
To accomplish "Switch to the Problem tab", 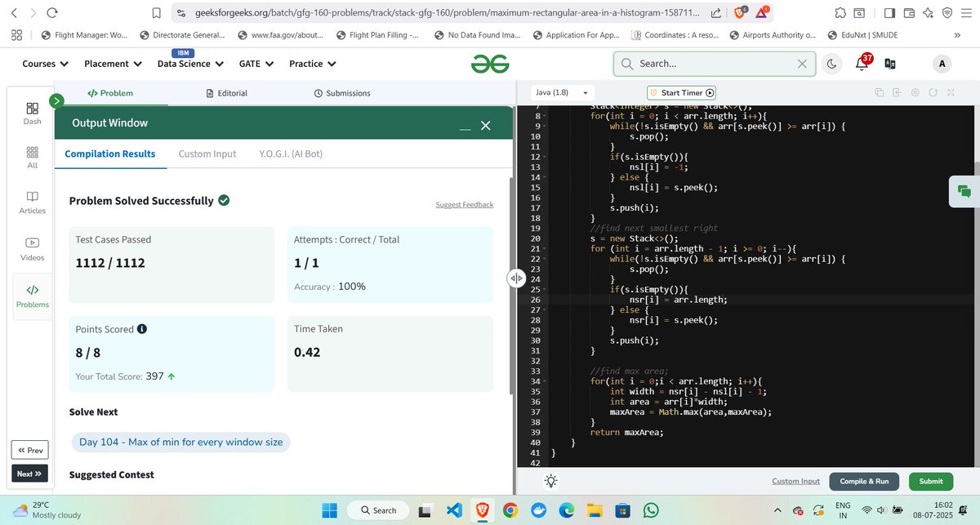I will (109, 93).
